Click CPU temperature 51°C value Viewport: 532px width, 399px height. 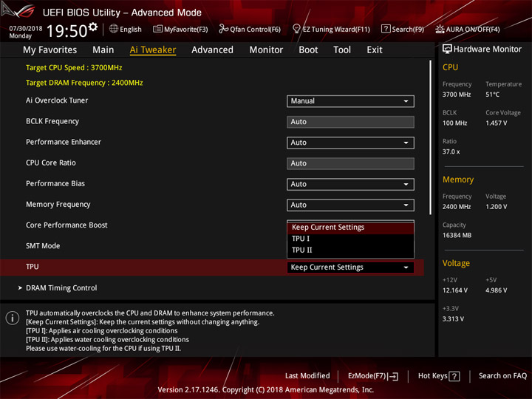coord(492,95)
